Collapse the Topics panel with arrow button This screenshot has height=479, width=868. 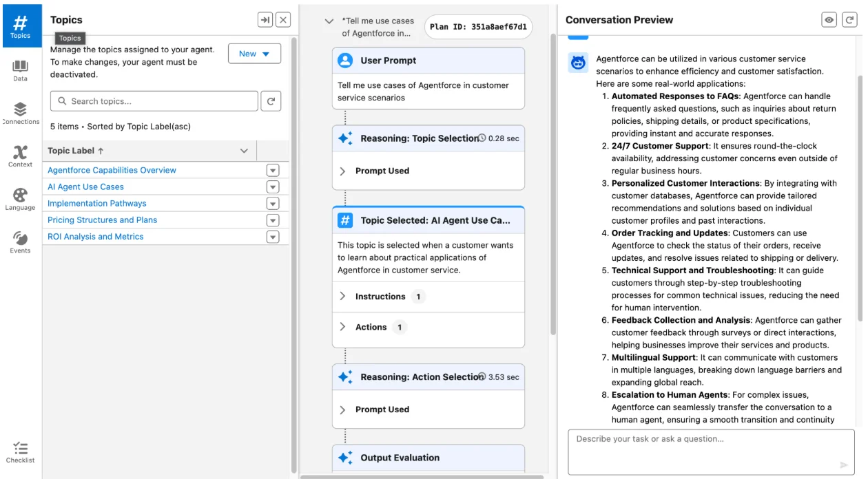265,20
